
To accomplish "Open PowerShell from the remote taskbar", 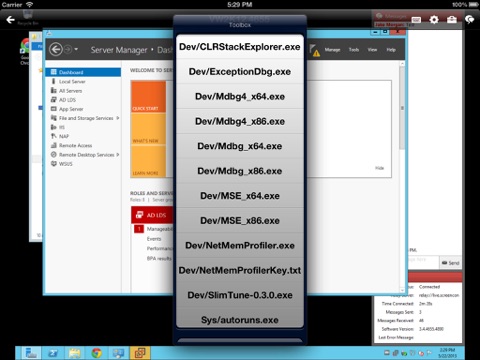I will 53,353.
